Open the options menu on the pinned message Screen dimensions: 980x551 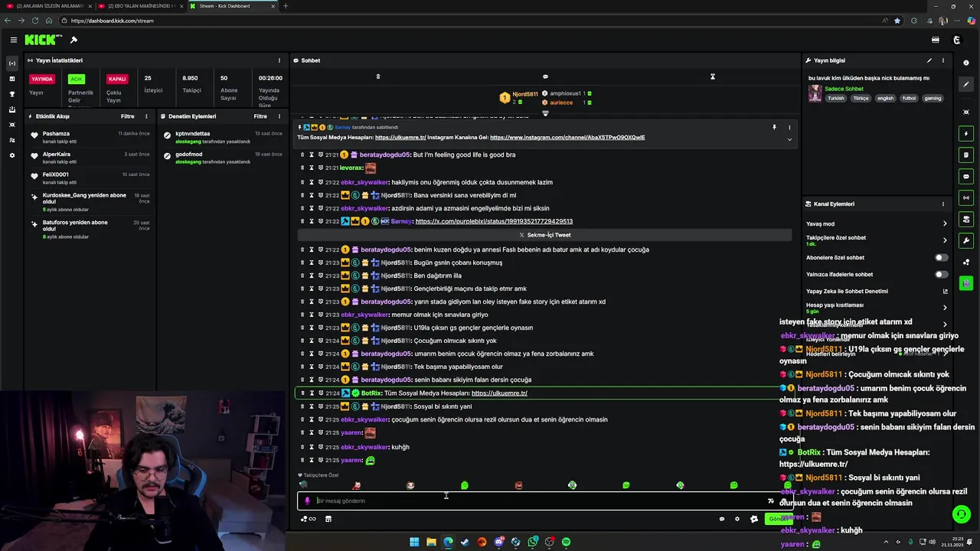[x=789, y=127]
